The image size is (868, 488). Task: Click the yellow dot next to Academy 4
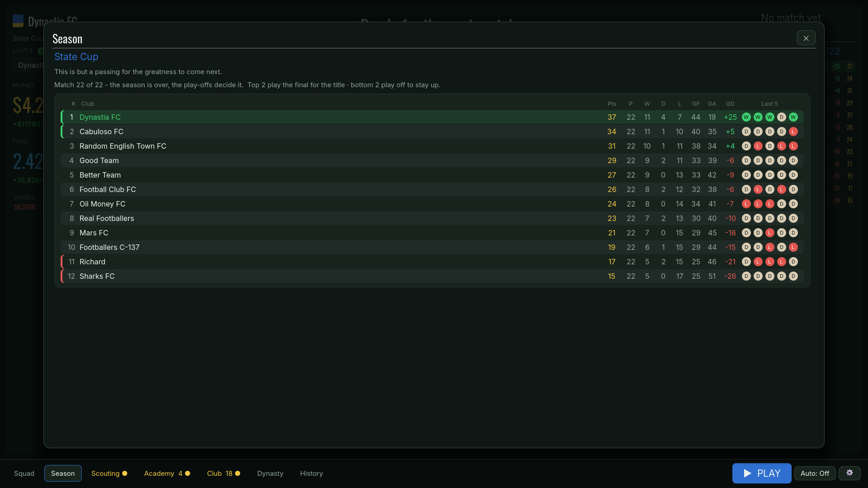click(188, 473)
